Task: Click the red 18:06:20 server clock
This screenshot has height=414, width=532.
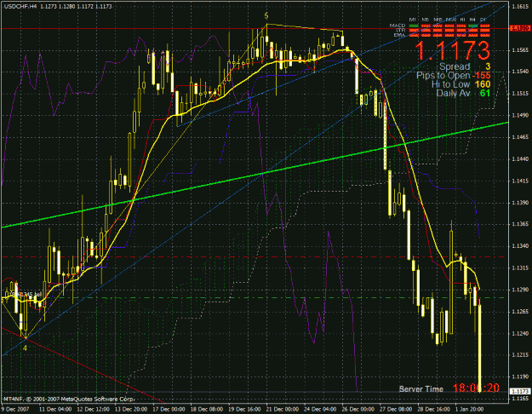Action: pos(476,388)
